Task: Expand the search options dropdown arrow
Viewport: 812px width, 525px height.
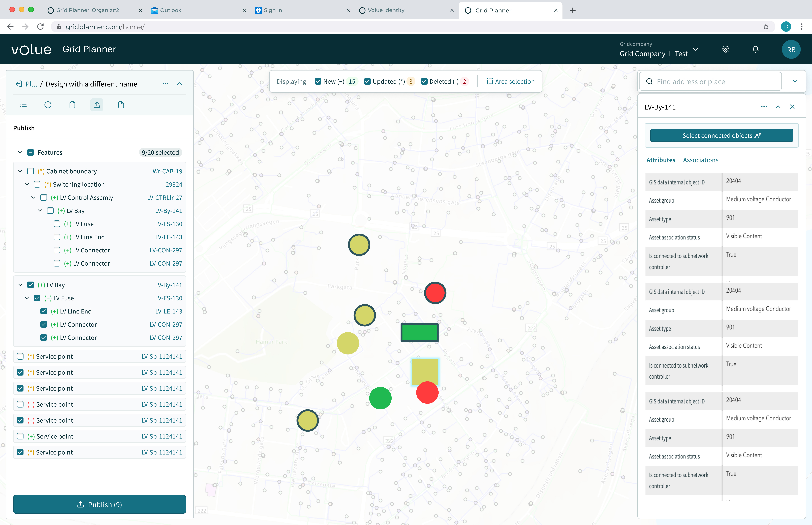Action: coord(795,81)
